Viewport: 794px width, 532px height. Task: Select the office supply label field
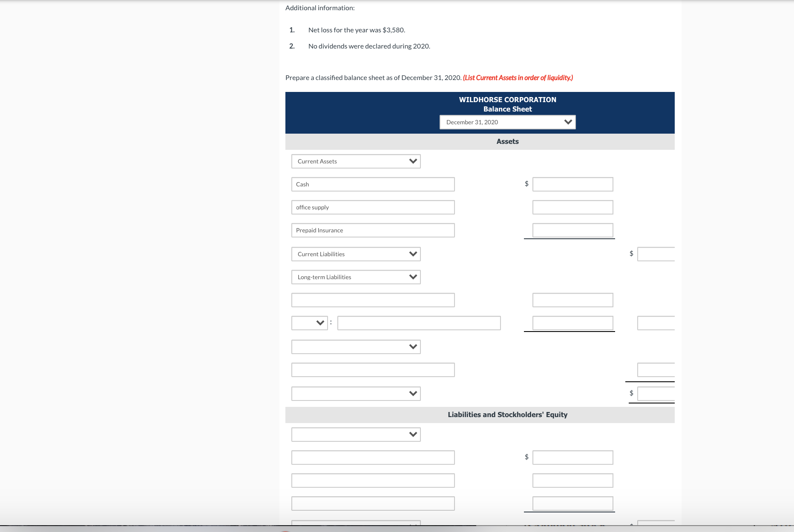point(373,207)
